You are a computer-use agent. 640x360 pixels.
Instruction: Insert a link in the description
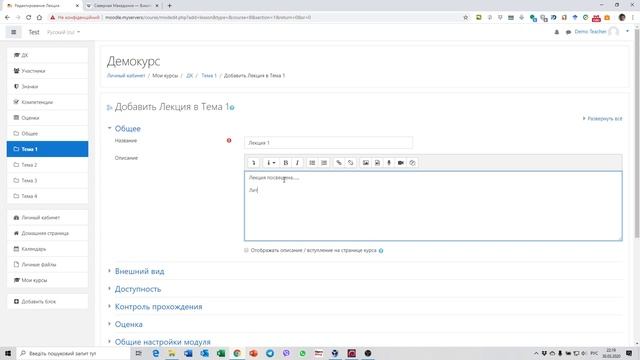pos(339,163)
